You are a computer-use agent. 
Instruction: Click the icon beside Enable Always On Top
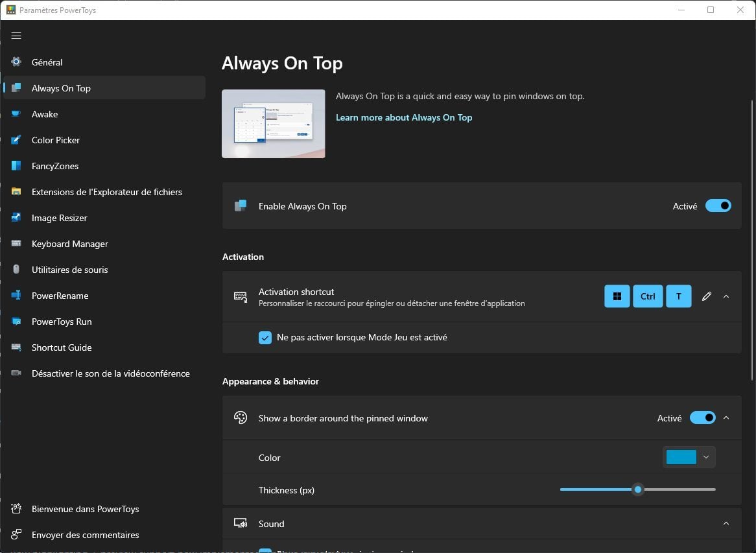coord(240,206)
